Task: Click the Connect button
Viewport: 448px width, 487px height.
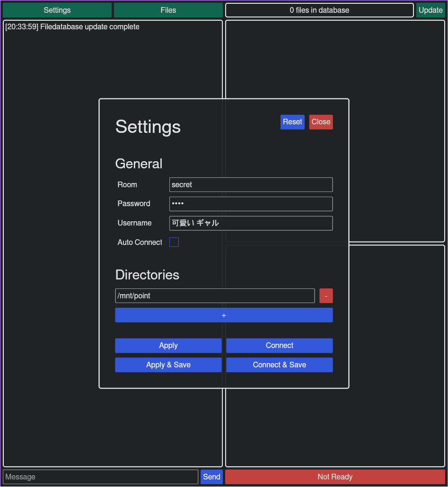Action: 279,345
